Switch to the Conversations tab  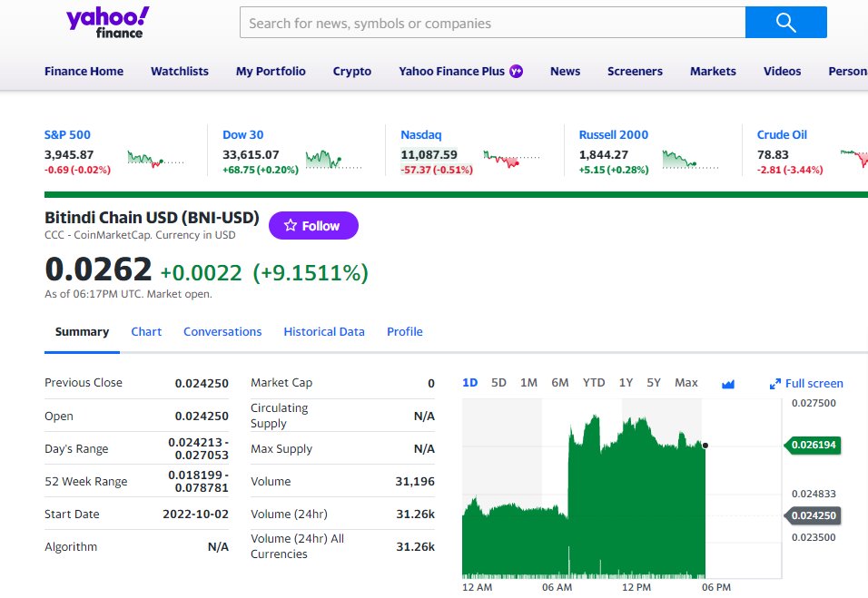(x=222, y=332)
